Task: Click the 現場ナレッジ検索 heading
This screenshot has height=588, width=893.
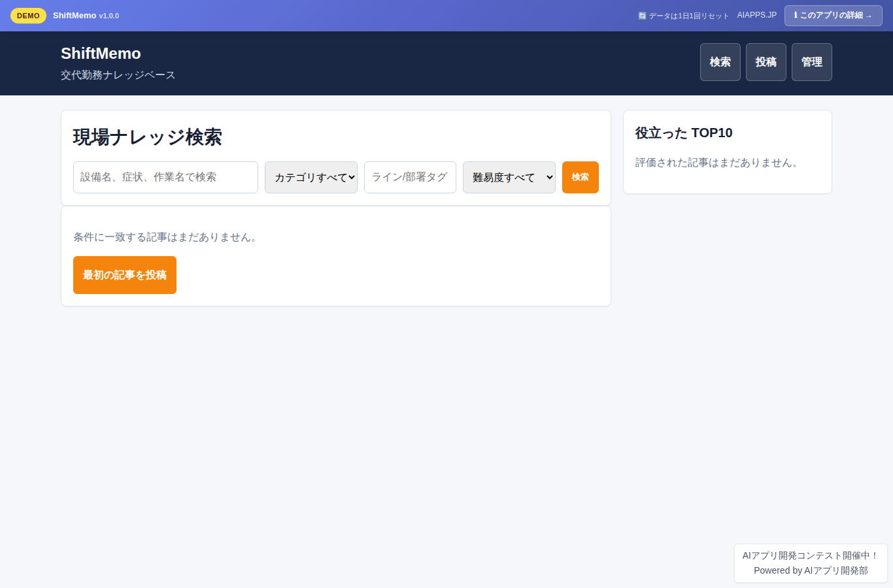Action: tap(148, 137)
